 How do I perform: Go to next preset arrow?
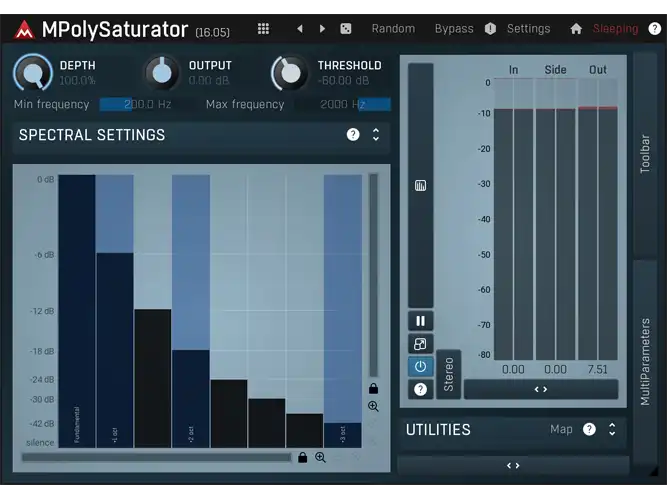(322, 29)
